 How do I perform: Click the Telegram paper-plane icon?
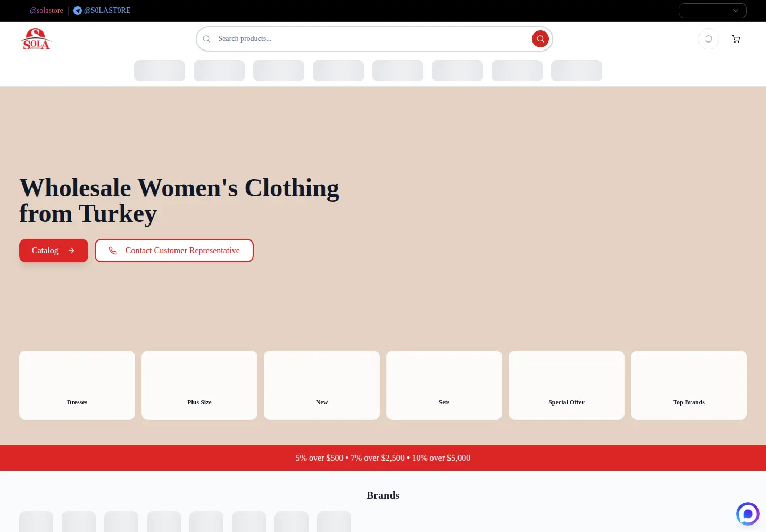[x=78, y=11]
